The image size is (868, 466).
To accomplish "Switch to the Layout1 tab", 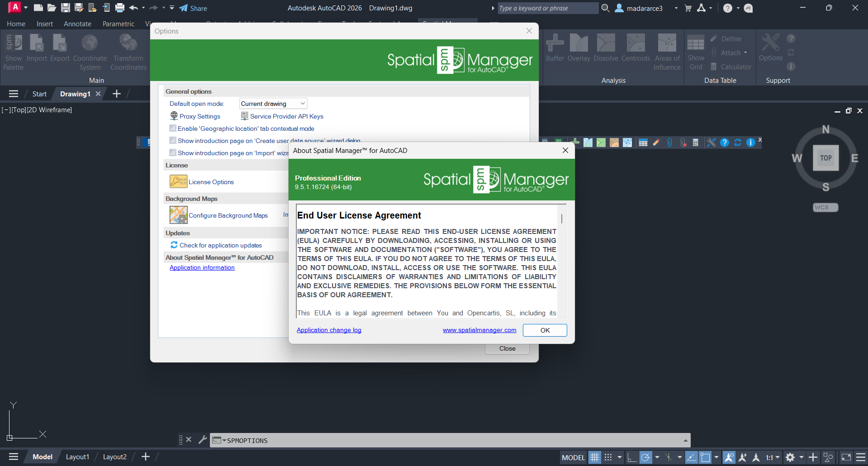I will [77, 457].
